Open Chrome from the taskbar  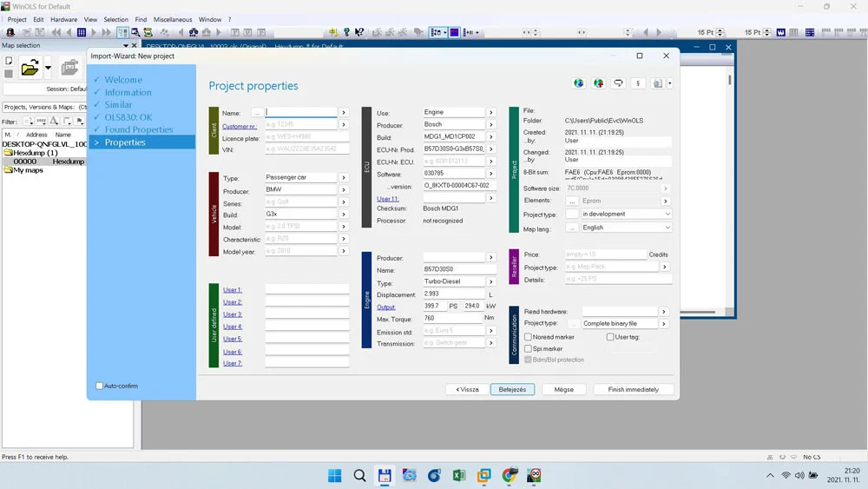coord(510,475)
